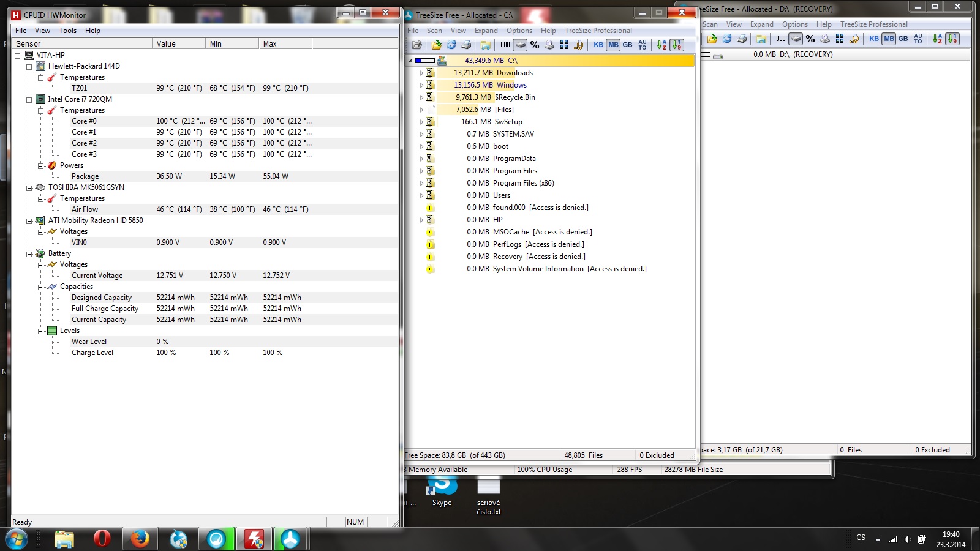Click the grid tiles icon in TreeSize C:\ toolbar

(564, 45)
